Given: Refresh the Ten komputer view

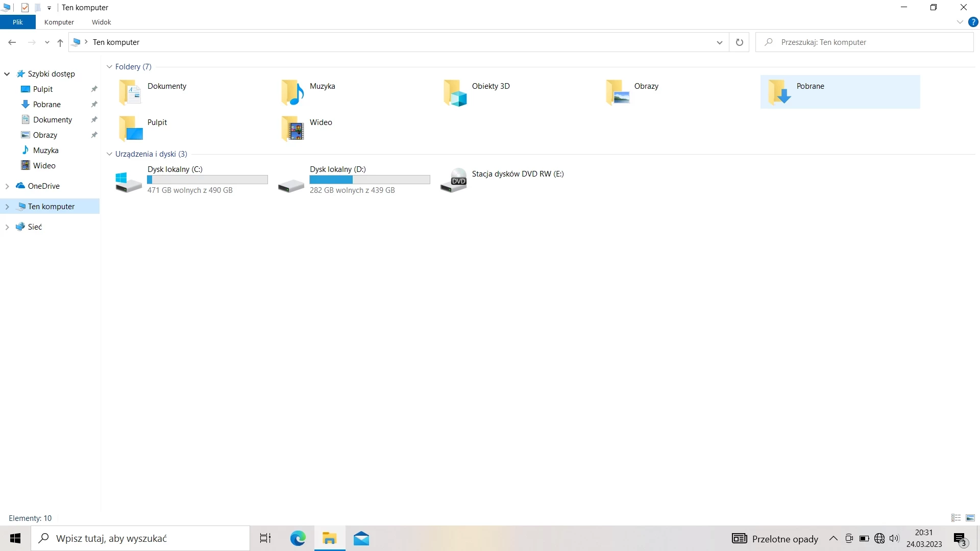Looking at the screenshot, I should [739, 42].
